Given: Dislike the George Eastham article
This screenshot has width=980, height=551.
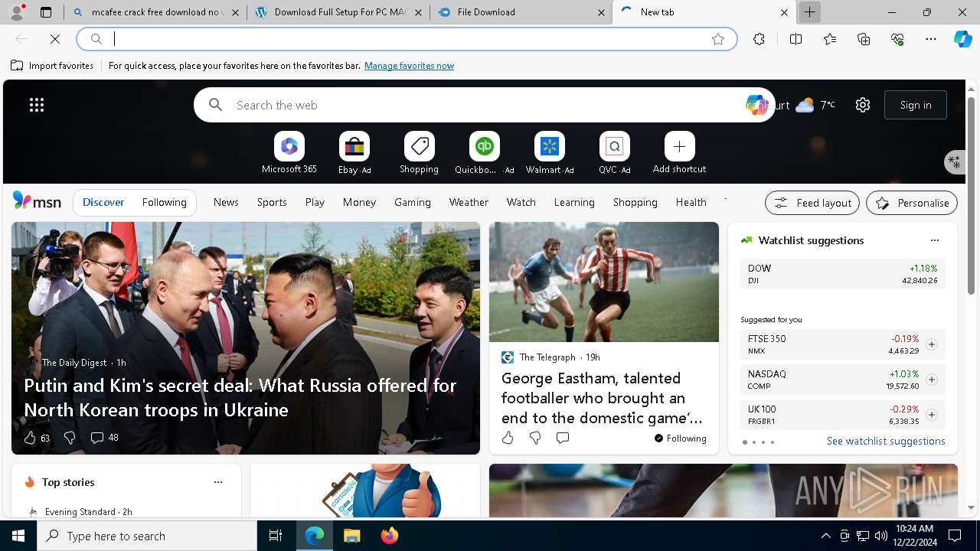Looking at the screenshot, I should point(535,438).
